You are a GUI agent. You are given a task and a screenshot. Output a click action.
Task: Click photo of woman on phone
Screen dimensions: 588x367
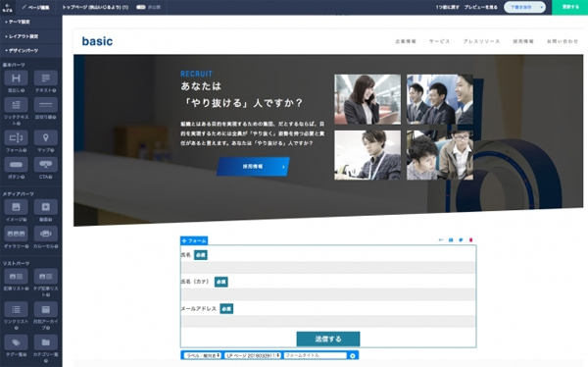click(x=367, y=99)
